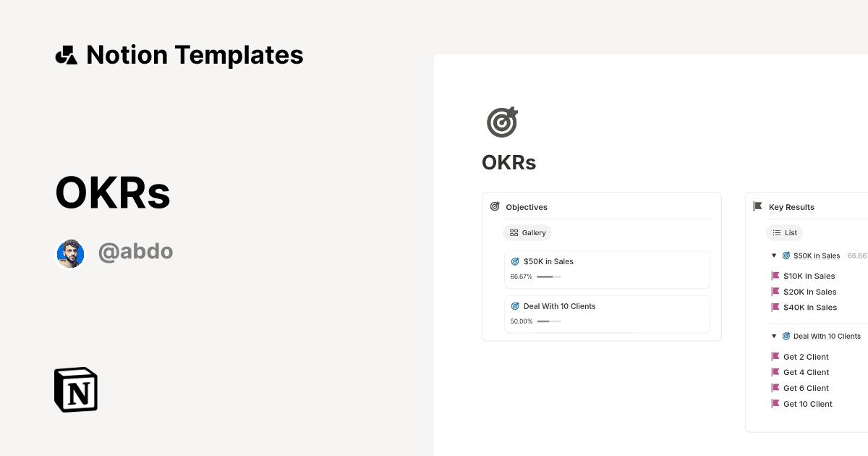Open the @abdo author profile link
Image resolution: width=868 pixels, height=456 pixels.
pyautogui.click(x=136, y=251)
